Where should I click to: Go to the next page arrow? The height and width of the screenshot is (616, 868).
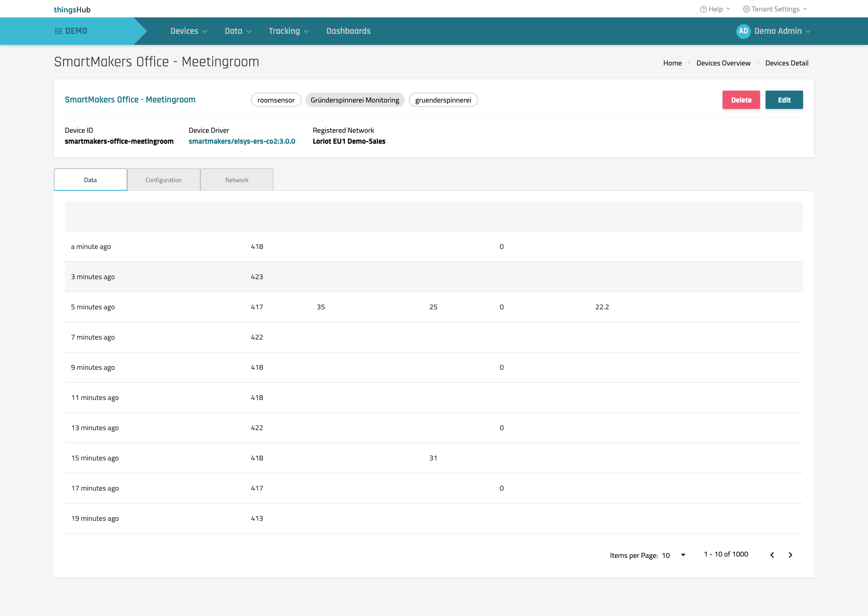(790, 555)
